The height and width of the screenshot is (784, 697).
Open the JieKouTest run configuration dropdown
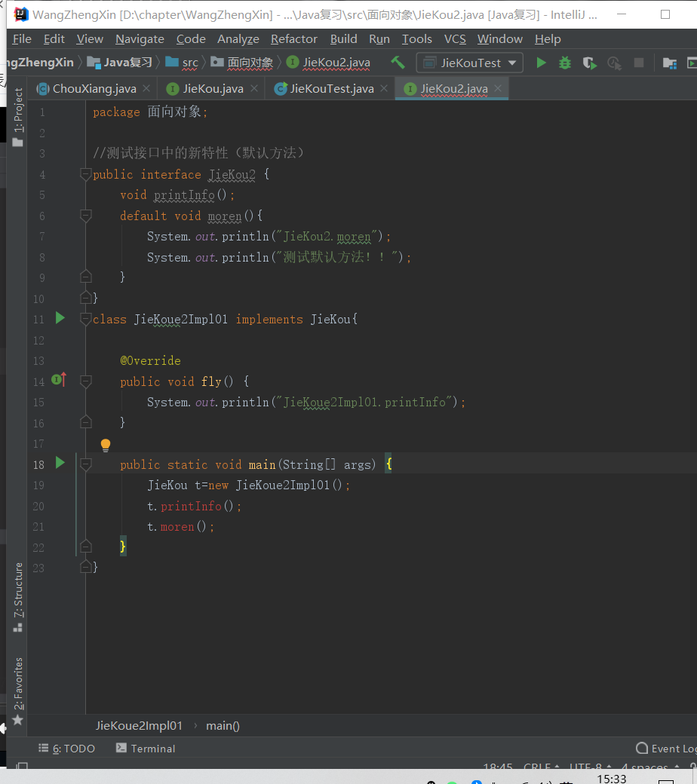click(x=470, y=63)
